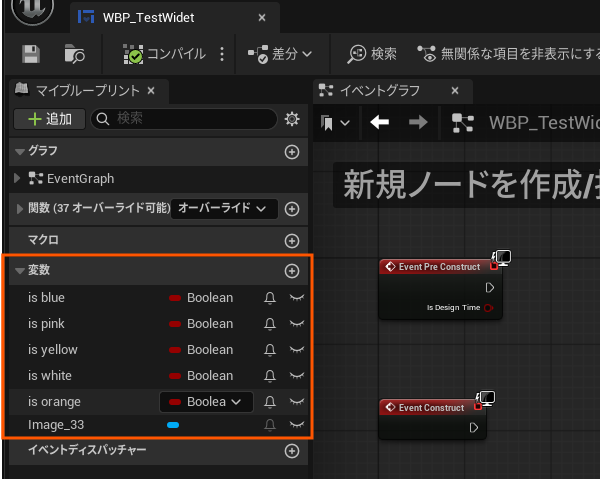Click the Image_33 variable color pill
The width and height of the screenshot is (600, 479).
click(x=173, y=425)
